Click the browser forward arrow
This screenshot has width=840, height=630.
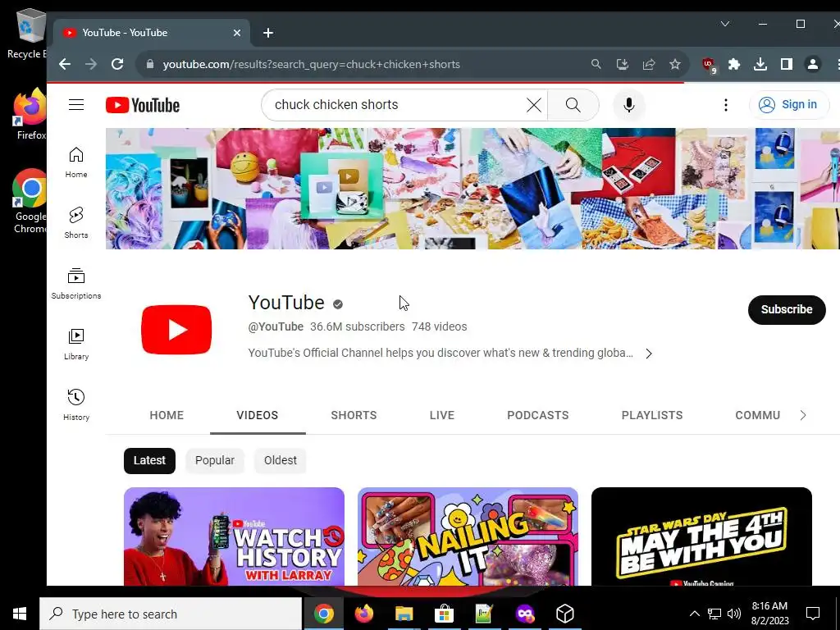click(x=91, y=64)
